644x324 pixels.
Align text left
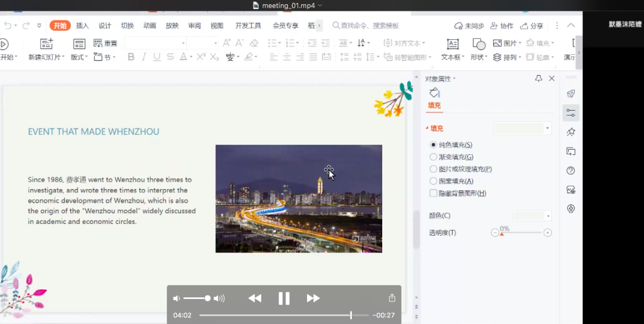[274, 57]
